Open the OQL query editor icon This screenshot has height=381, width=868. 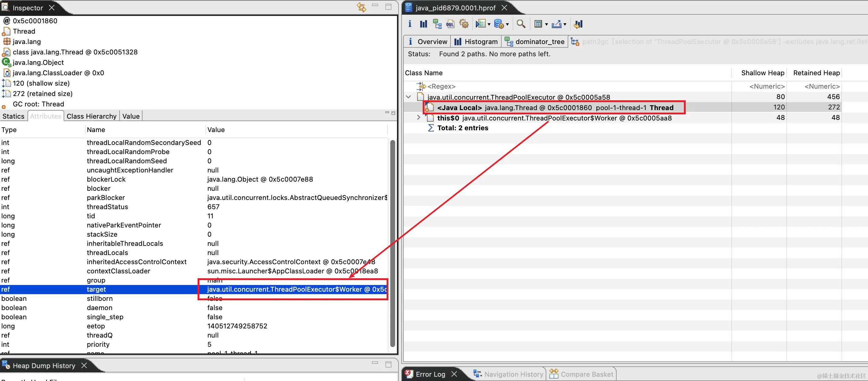[450, 24]
